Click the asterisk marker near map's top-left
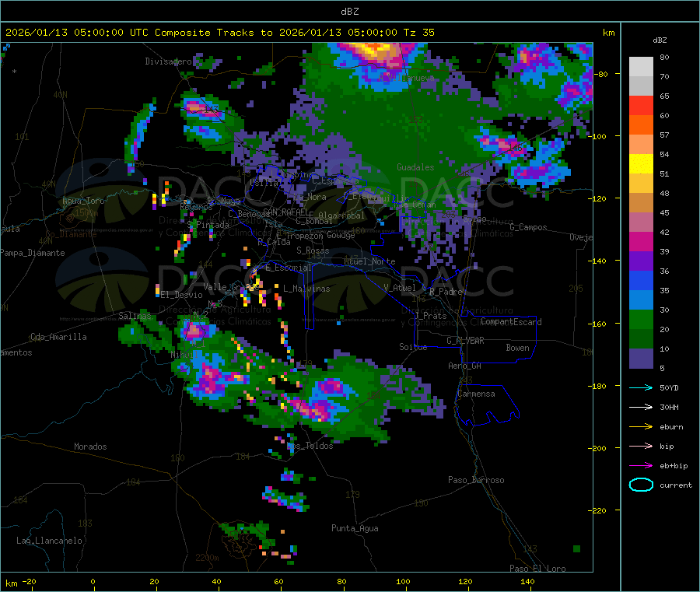The height and width of the screenshot is (592, 700). [14, 72]
